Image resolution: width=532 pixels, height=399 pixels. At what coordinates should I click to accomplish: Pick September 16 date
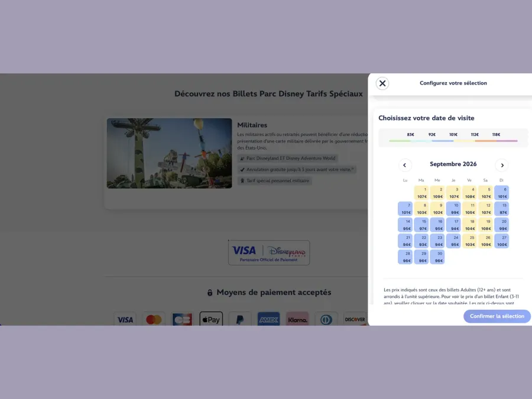pyautogui.click(x=437, y=225)
